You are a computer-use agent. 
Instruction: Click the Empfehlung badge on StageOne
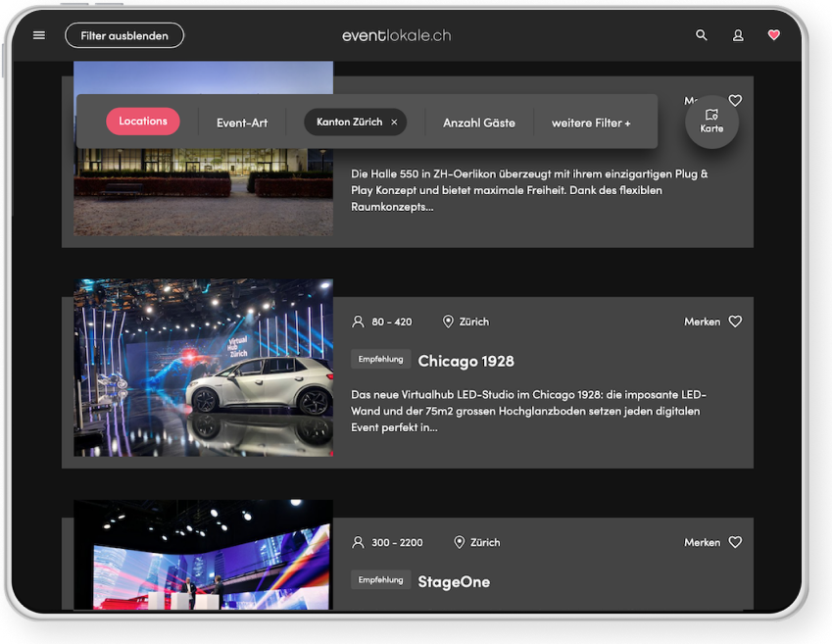click(380, 579)
